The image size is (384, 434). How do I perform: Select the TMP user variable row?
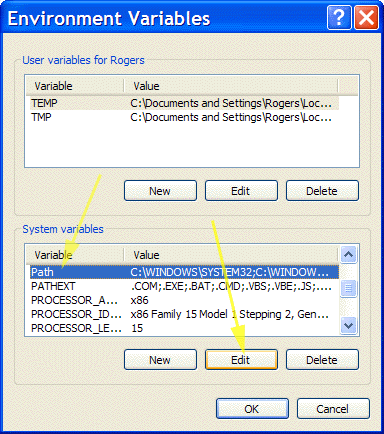(x=183, y=117)
